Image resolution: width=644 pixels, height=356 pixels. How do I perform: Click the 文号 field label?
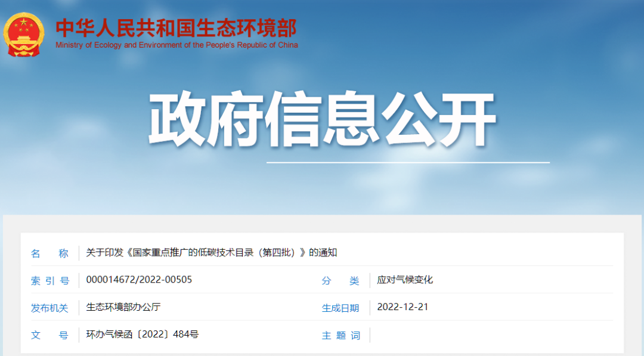(x=49, y=335)
